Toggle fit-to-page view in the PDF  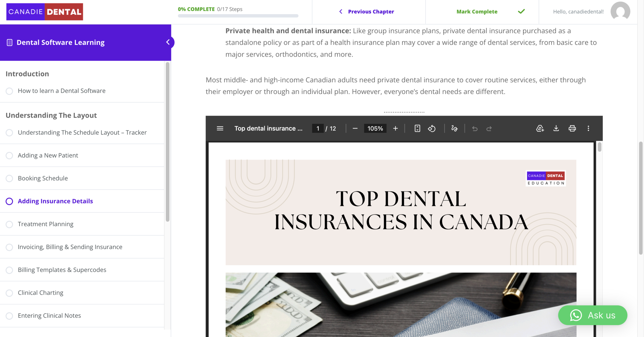[417, 128]
